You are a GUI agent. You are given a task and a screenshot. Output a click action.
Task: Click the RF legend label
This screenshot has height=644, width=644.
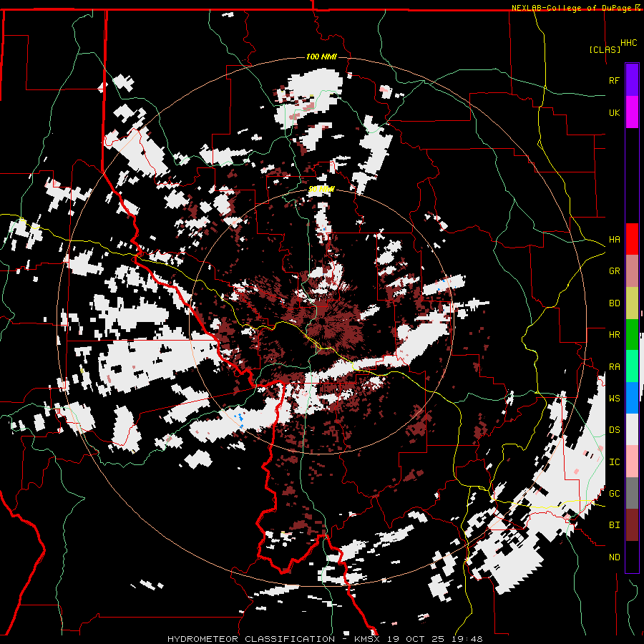point(614,80)
